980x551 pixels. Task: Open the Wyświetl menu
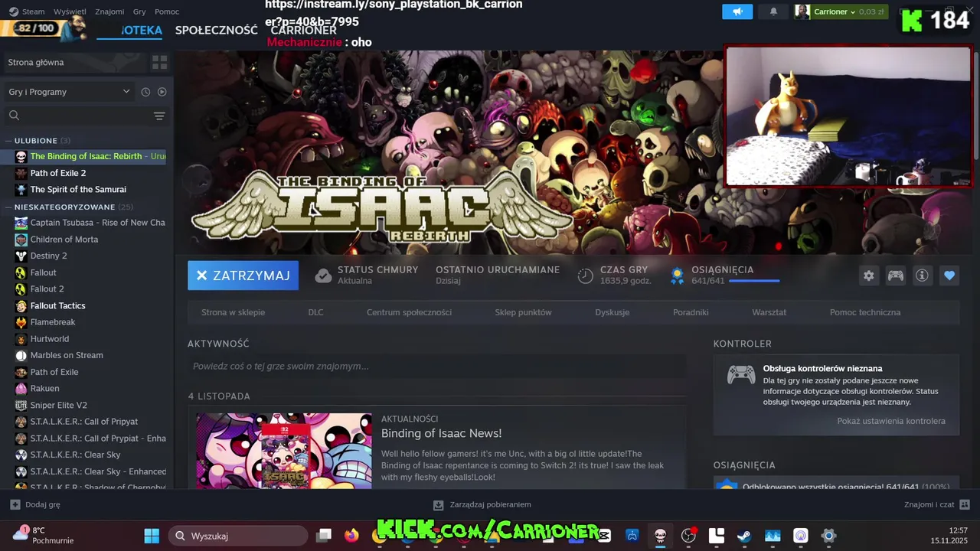pyautogui.click(x=70, y=11)
